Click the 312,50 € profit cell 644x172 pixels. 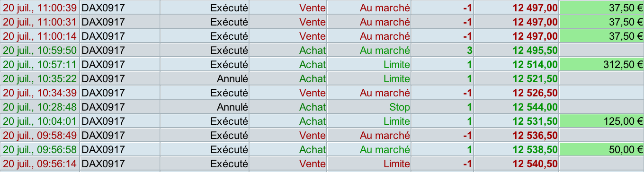[601, 64]
